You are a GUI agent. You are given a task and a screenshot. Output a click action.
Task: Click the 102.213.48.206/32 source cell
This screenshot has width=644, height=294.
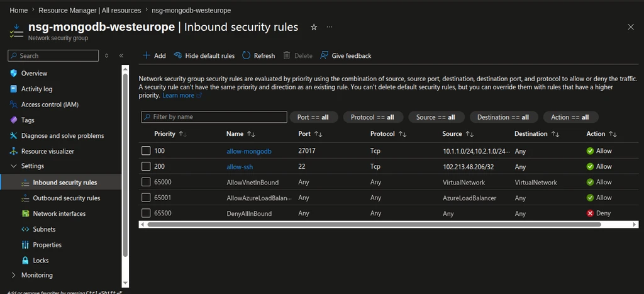pos(467,167)
